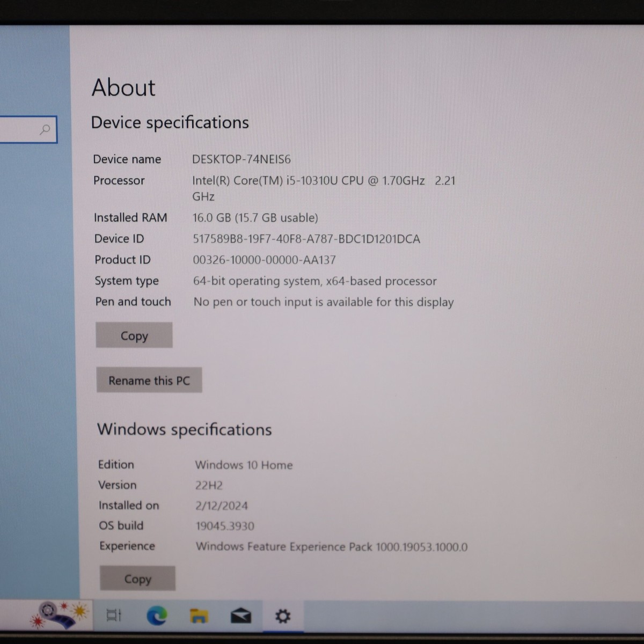Image resolution: width=644 pixels, height=644 pixels.
Task: Click inside the settings search field
Action: 21,129
